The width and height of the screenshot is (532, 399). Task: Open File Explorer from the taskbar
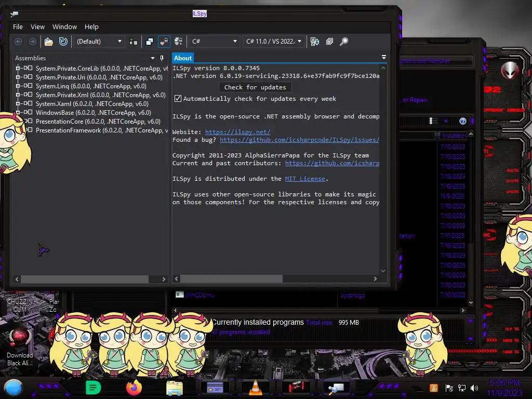(x=175, y=388)
